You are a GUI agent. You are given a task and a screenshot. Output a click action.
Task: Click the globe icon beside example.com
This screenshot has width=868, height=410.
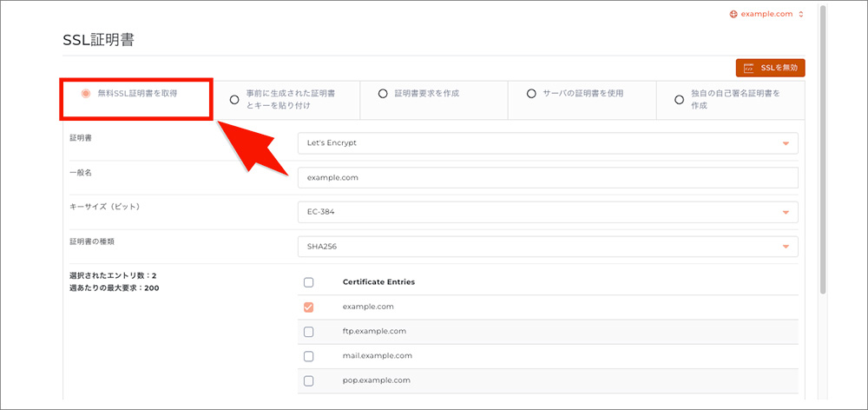pyautogui.click(x=733, y=14)
